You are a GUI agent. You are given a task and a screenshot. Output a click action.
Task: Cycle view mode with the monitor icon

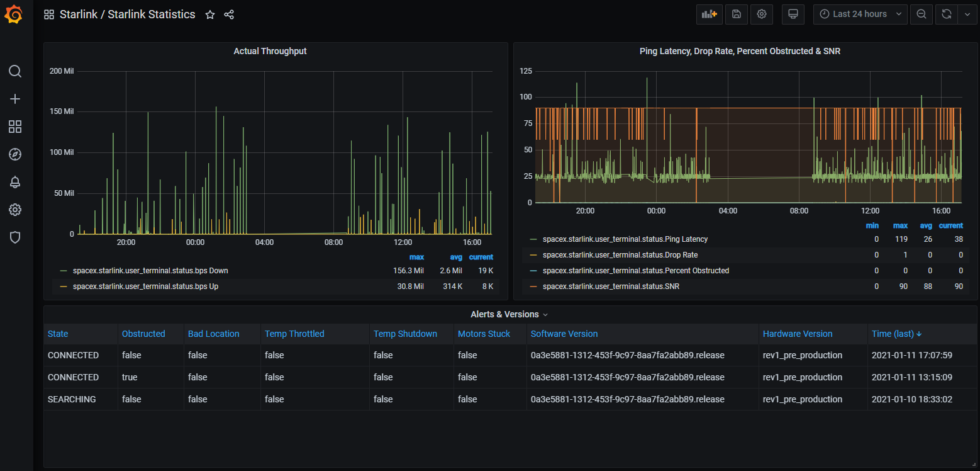pos(793,14)
